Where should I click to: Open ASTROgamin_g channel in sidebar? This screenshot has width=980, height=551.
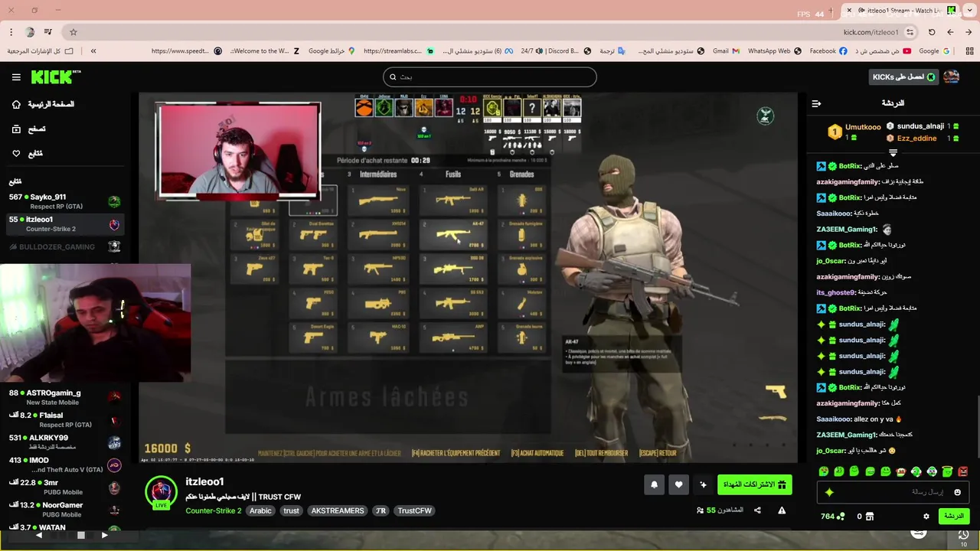[64, 397]
